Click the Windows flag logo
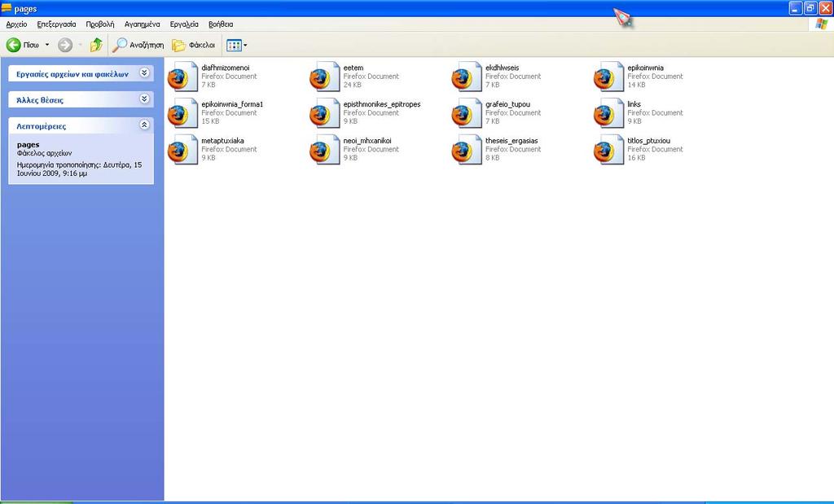Viewport: 834px width, 504px height. (822, 24)
